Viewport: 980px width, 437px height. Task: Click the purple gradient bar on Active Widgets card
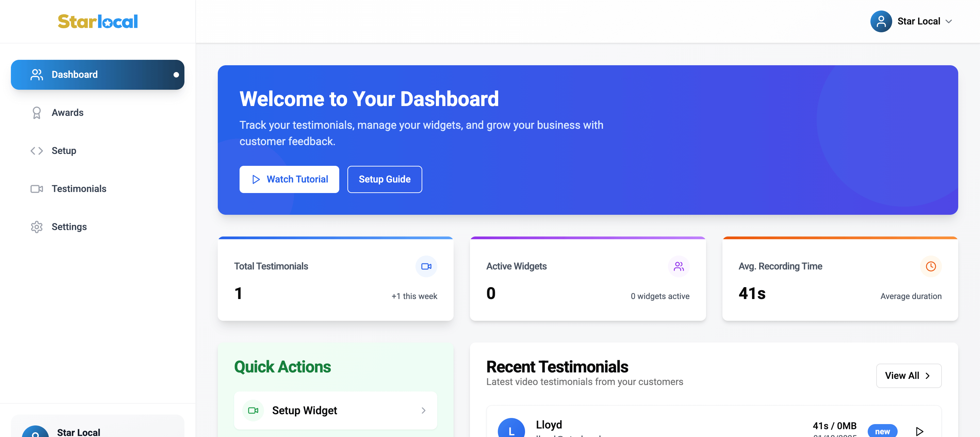pos(587,238)
